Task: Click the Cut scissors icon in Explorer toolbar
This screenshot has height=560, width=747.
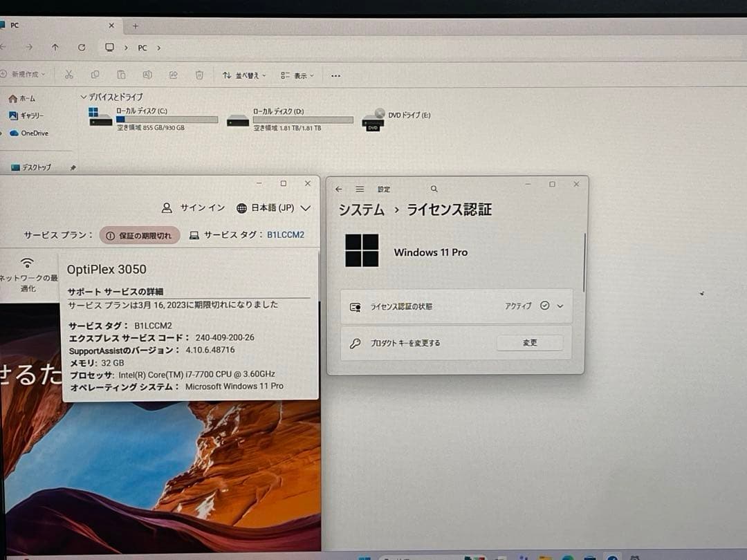Action: coord(69,74)
